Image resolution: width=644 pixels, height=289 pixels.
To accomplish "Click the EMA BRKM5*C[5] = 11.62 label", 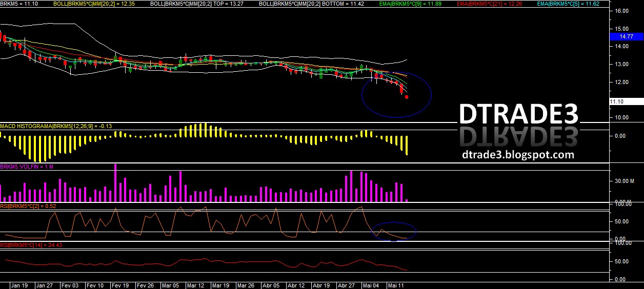I will coord(568,4).
